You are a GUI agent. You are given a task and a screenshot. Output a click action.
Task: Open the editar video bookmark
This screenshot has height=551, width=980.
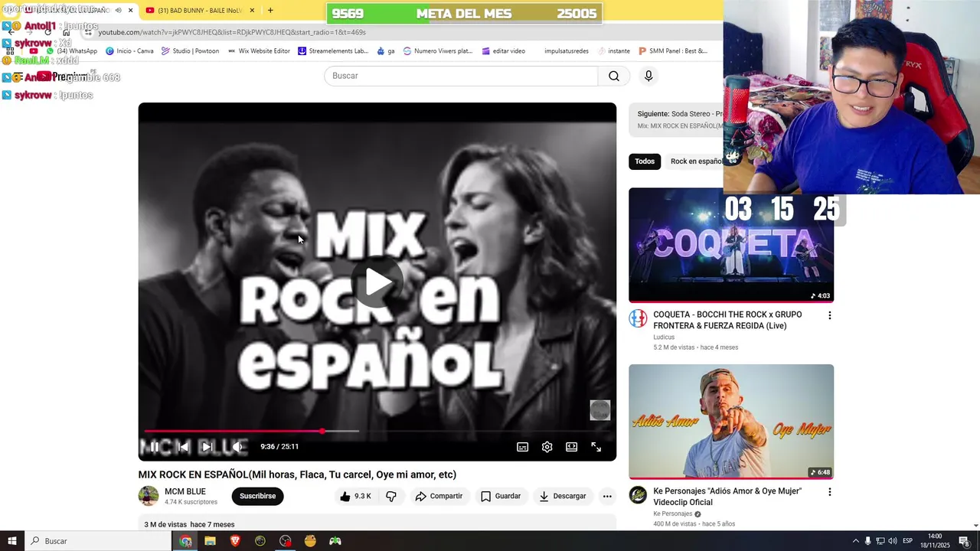pyautogui.click(x=504, y=51)
